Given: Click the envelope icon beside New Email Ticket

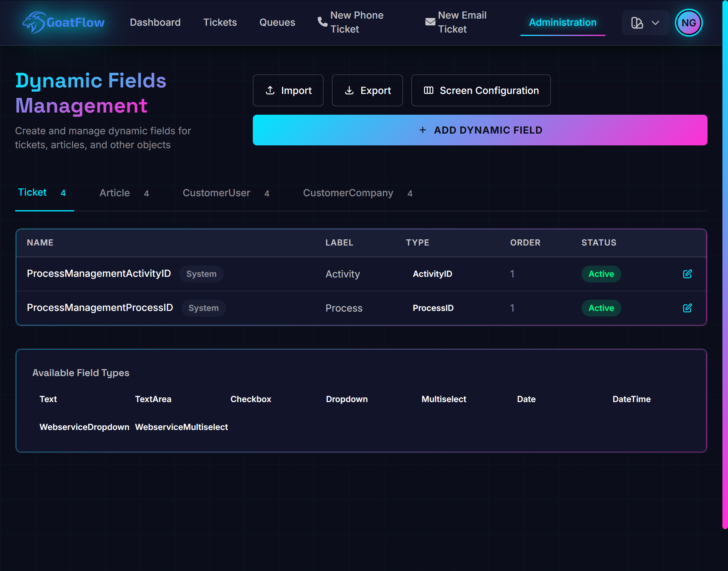Looking at the screenshot, I should [x=430, y=22].
